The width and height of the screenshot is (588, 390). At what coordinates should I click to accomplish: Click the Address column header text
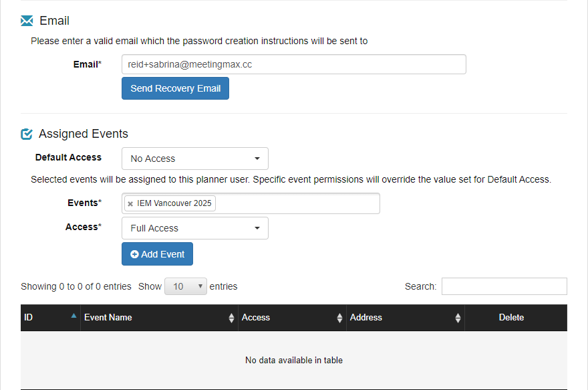tap(366, 318)
